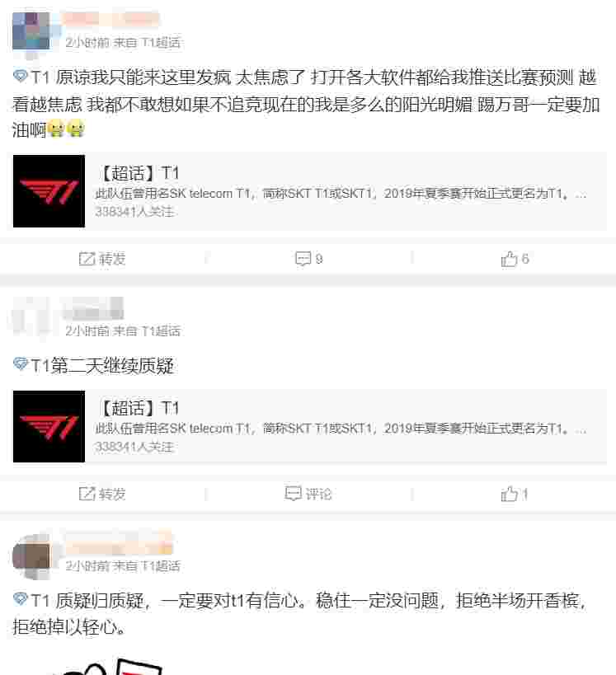Click the repost icon on second post
Image resolution: width=616 pixels, height=675 pixels.
pos(87,494)
